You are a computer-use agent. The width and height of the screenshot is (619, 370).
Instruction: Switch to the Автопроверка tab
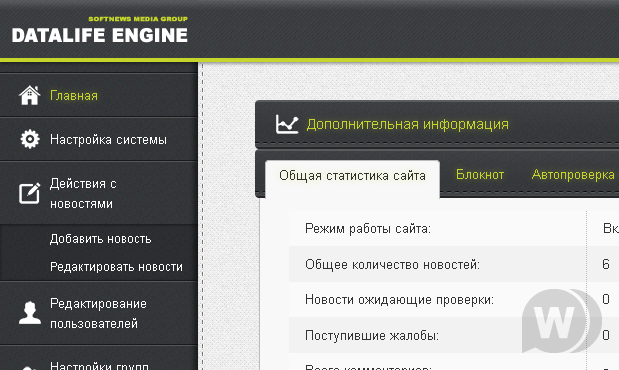(573, 175)
